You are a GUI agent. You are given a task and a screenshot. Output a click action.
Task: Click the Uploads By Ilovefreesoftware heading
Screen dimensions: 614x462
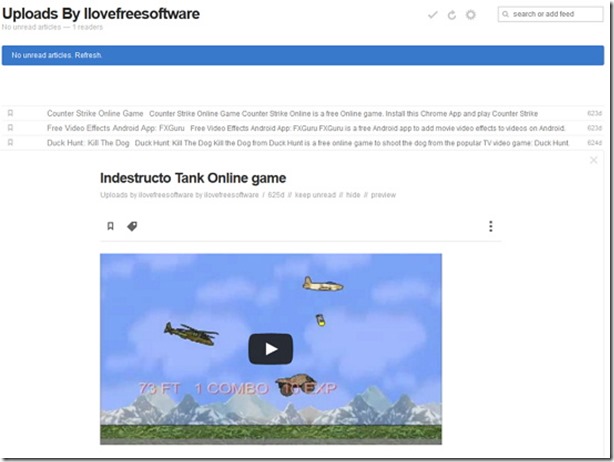[x=101, y=14]
